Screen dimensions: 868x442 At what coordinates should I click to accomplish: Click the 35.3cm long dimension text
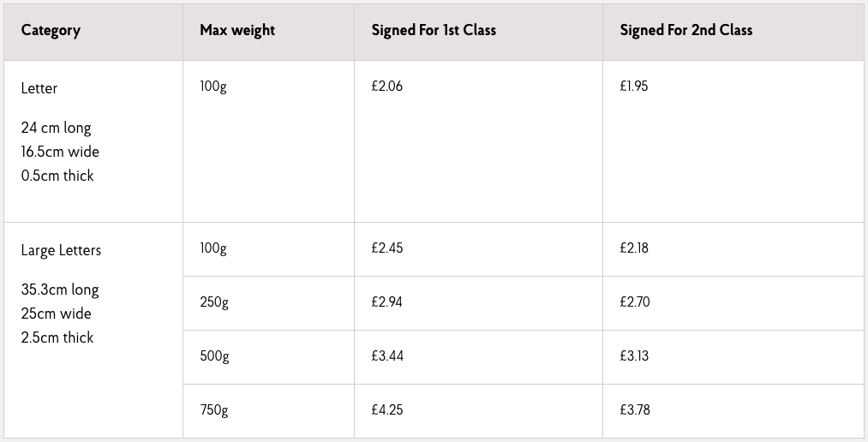point(60,290)
